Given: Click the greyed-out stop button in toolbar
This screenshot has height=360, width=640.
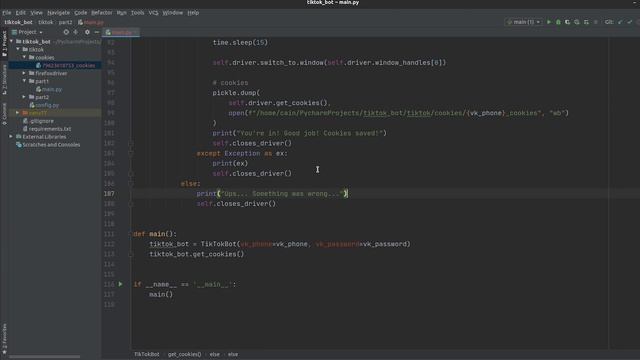Looking at the screenshot, I should point(596,22).
